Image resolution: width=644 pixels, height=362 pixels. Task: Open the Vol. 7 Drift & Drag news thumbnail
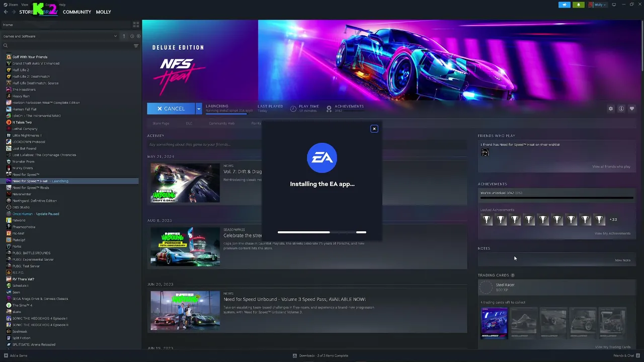tap(185, 183)
